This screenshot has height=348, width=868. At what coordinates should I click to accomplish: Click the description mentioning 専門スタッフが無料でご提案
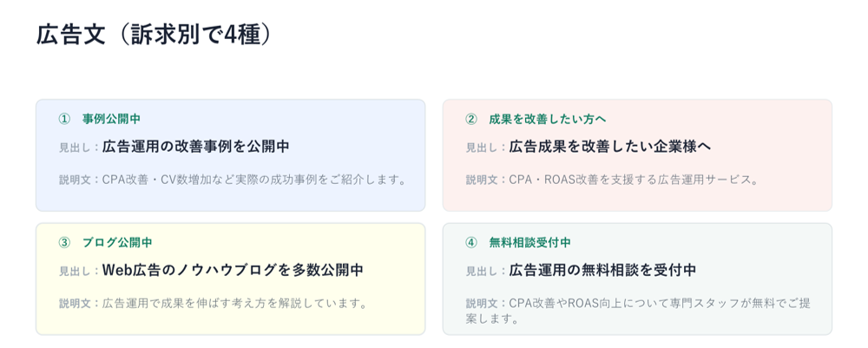tap(641, 311)
